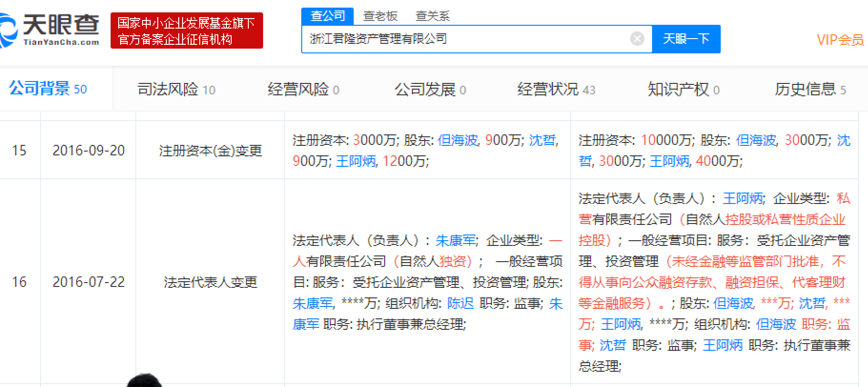Switch to the 查关系 search tab
The image size is (868, 387).
coord(432,16)
